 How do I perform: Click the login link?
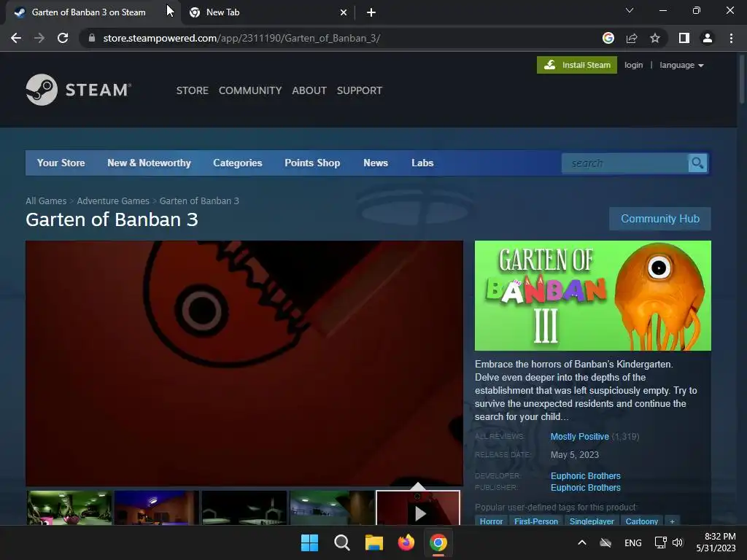(634, 65)
